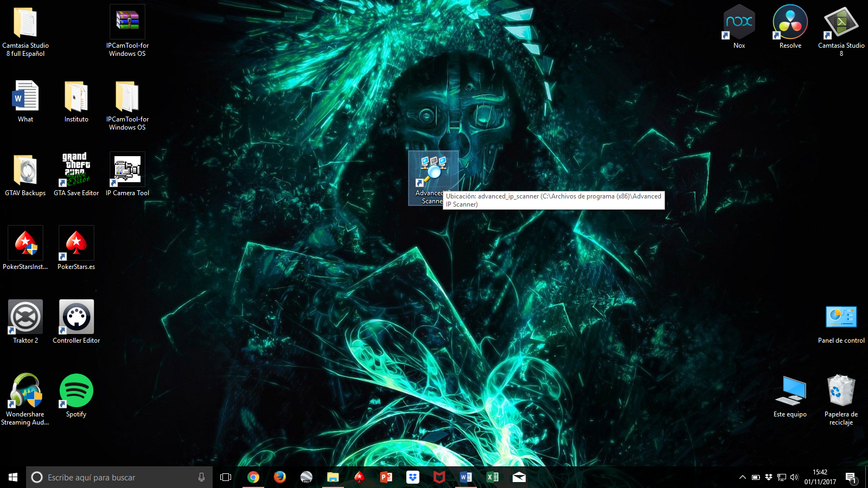Open the Dropbox icon in the system tray

(x=768, y=477)
